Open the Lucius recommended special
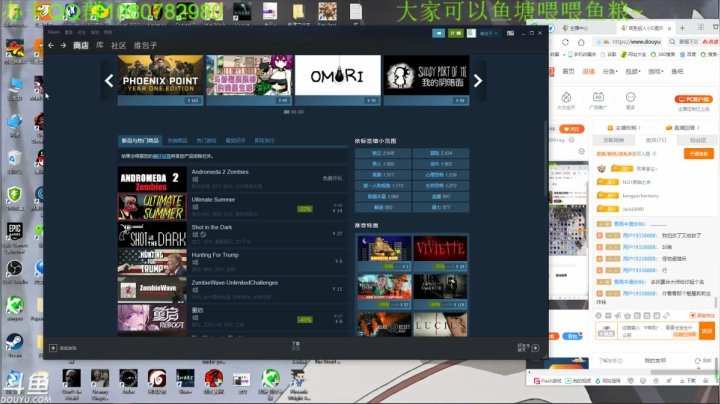720x404 pixels. pos(440,325)
